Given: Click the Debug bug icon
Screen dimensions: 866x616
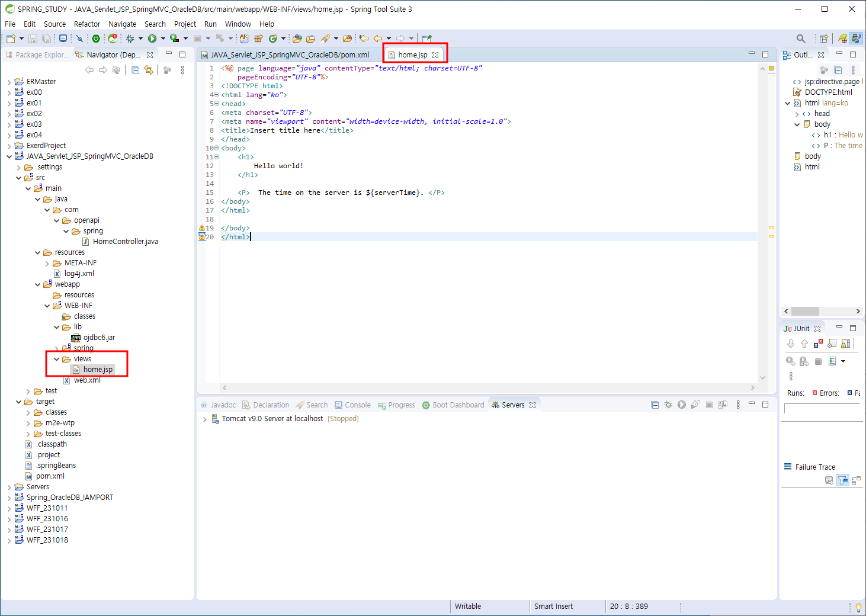Looking at the screenshot, I should coord(130,38).
